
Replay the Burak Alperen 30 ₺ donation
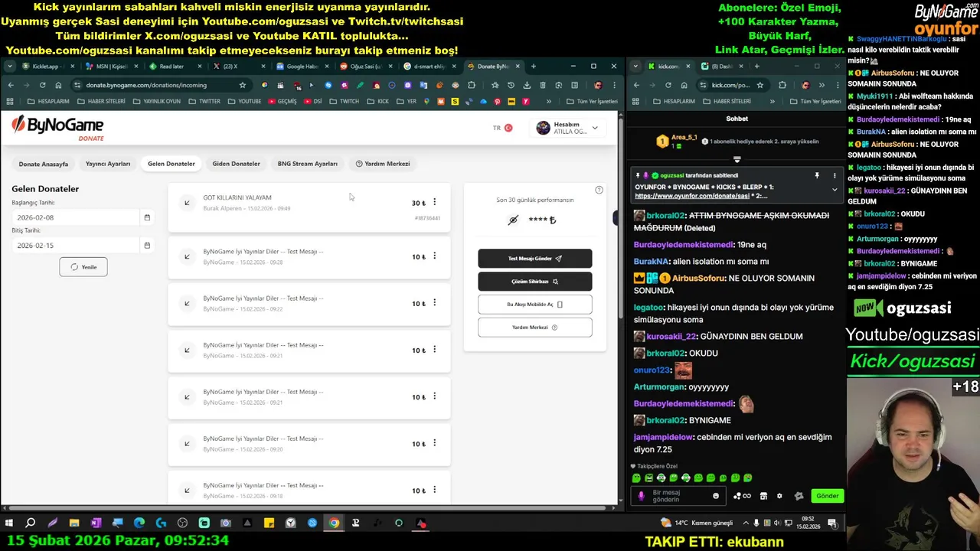click(187, 203)
